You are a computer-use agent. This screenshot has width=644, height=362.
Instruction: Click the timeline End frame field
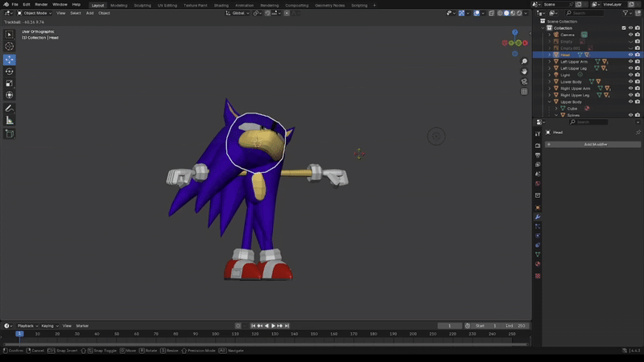coord(515,326)
